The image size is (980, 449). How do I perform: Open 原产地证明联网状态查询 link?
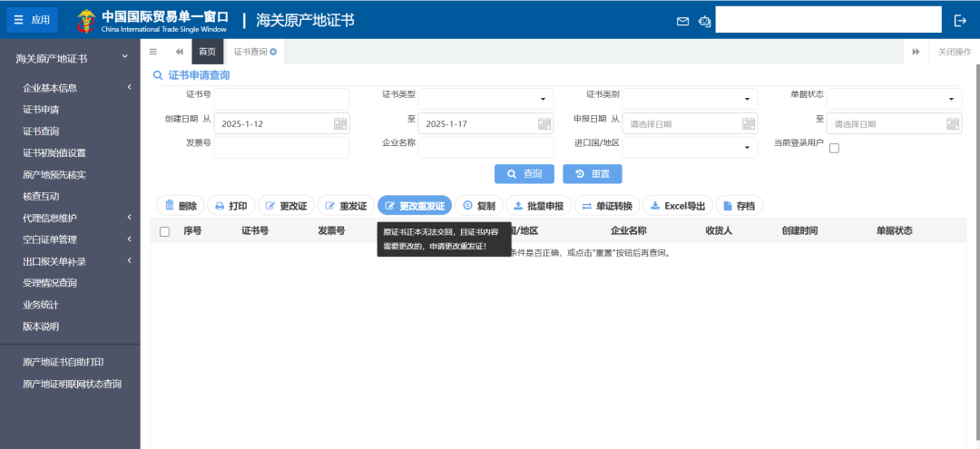coord(72,384)
